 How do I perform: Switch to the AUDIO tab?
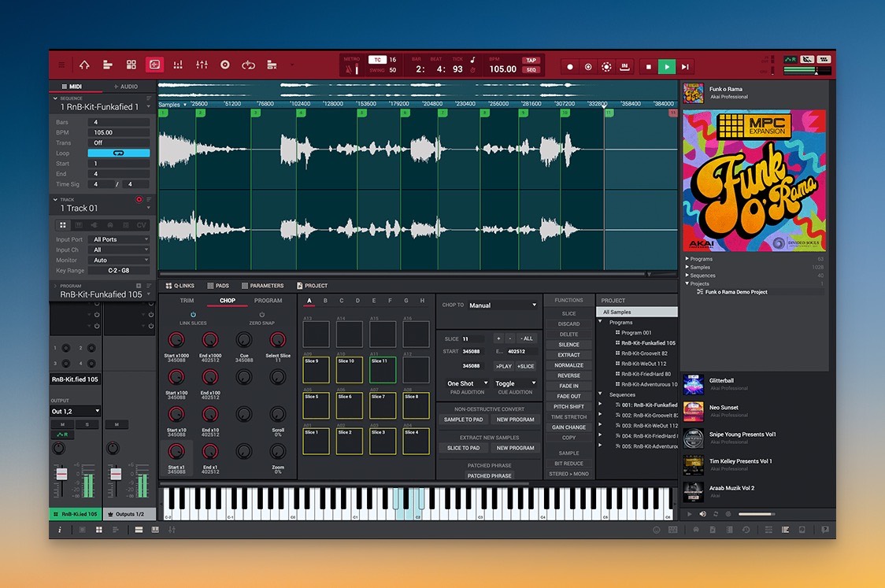click(x=126, y=87)
